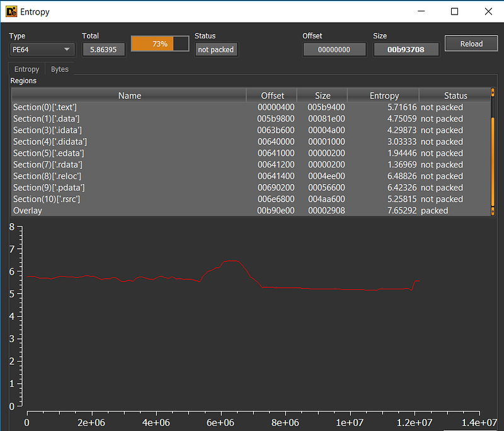Maximize the Entropy window
This screenshot has width=504, height=431.
(454, 11)
